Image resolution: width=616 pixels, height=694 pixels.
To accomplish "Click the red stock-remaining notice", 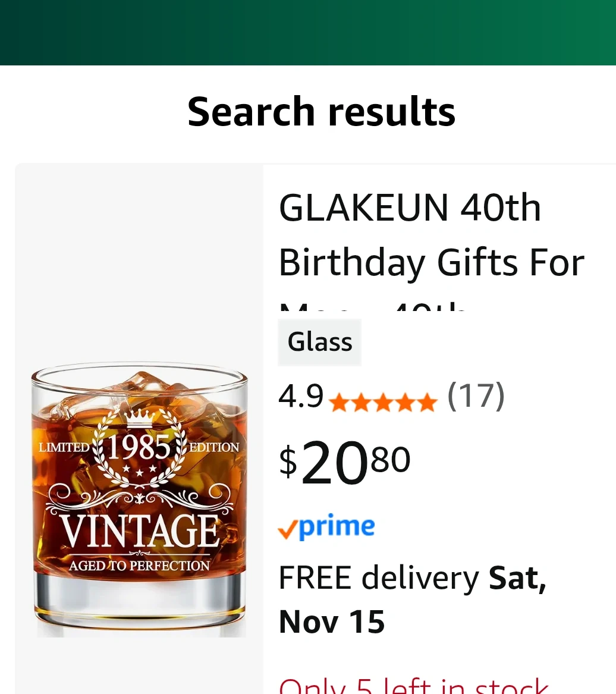I will [413, 687].
